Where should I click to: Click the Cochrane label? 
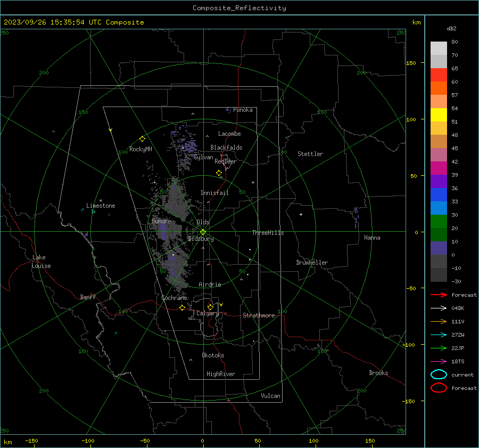click(174, 298)
